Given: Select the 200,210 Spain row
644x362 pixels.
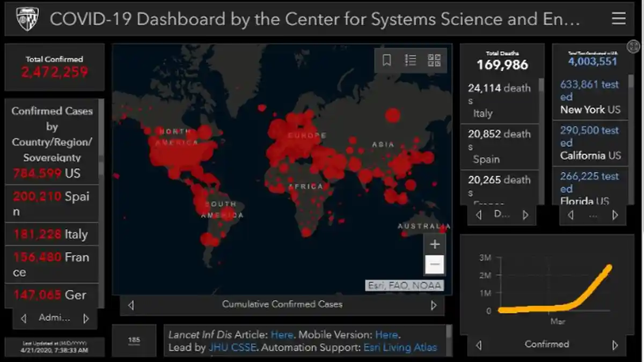Looking at the screenshot, I should click(x=52, y=204).
